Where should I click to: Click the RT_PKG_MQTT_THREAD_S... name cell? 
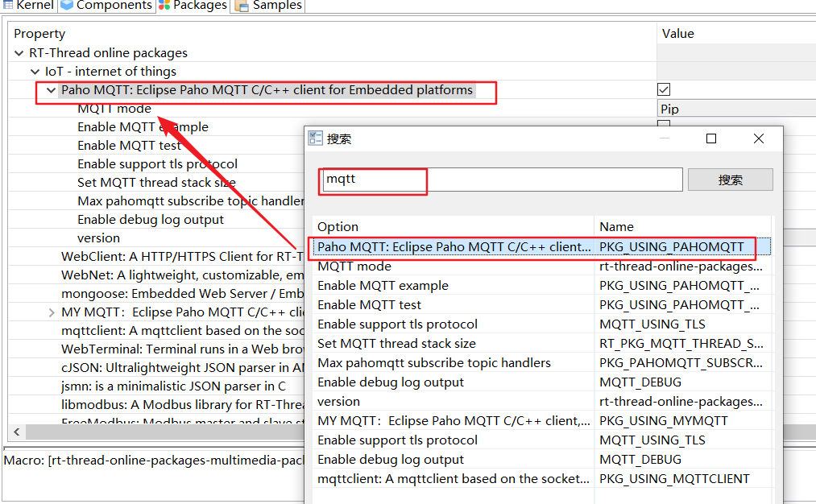point(681,344)
